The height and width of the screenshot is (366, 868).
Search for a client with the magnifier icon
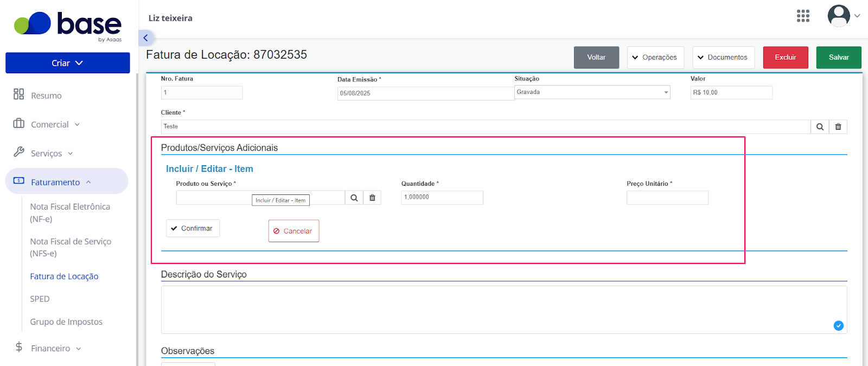pos(820,127)
